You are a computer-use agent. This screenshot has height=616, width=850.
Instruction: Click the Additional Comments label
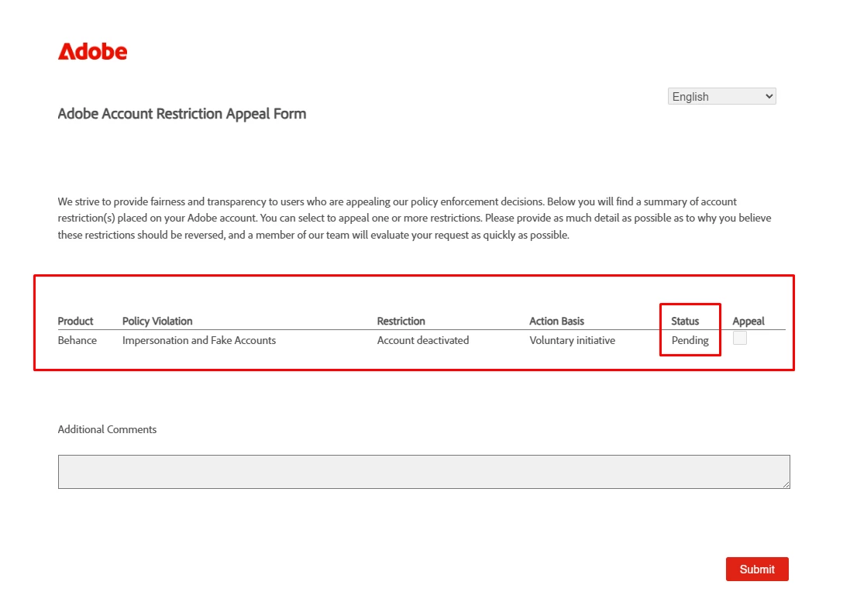pyautogui.click(x=108, y=429)
